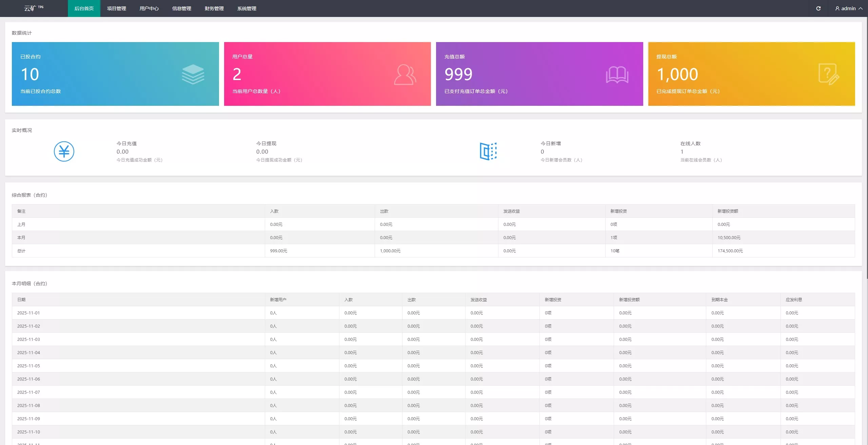Select the 后台首页 tab
This screenshot has height=445, width=868.
pos(84,8)
